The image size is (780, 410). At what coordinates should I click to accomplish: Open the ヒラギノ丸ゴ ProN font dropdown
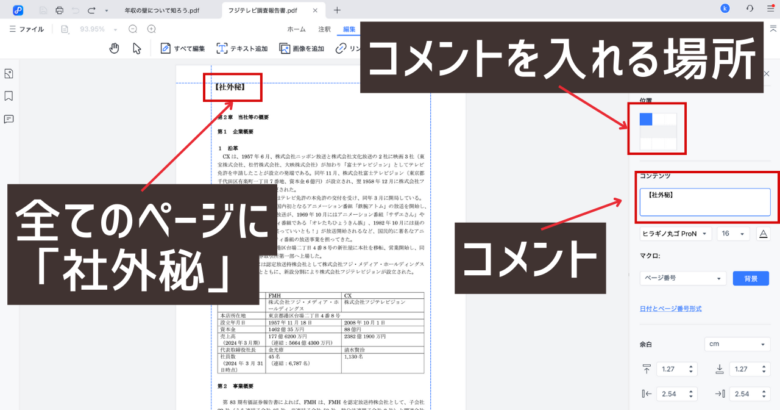pos(675,232)
